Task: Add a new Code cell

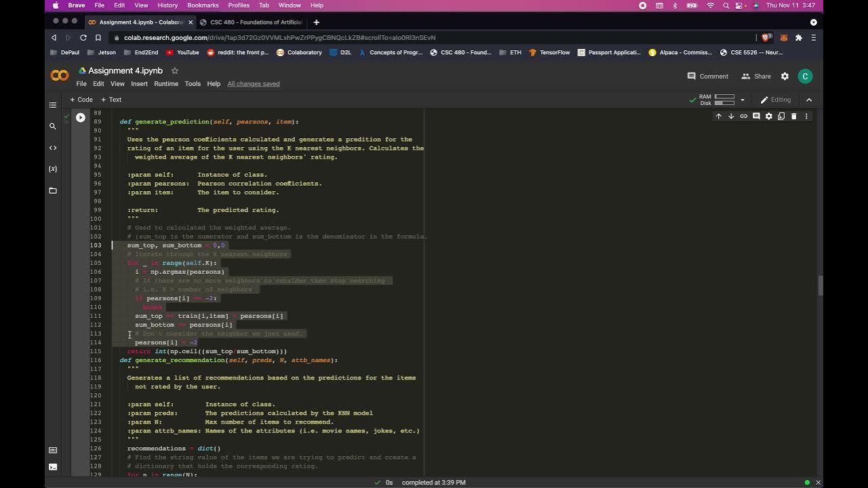Action: coord(81,100)
